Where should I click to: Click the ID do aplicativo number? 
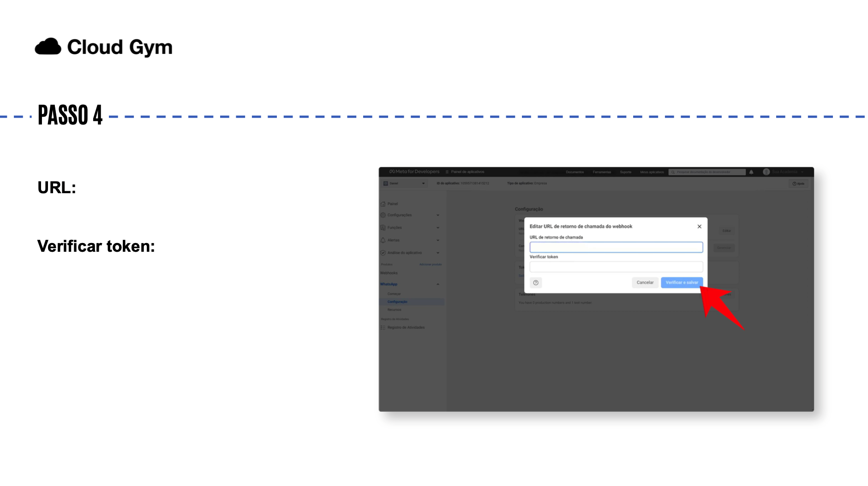[475, 184]
